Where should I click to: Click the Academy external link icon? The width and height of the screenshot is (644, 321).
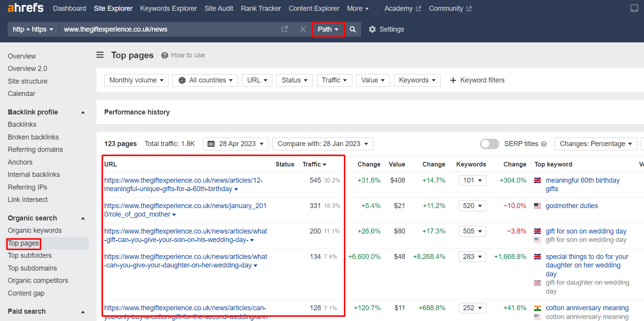pyautogui.click(x=418, y=8)
